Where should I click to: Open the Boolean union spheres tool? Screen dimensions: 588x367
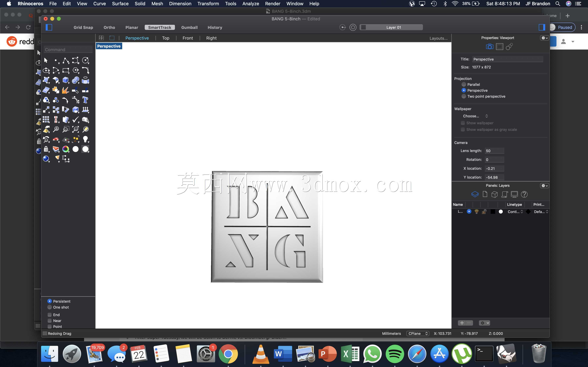76,80
